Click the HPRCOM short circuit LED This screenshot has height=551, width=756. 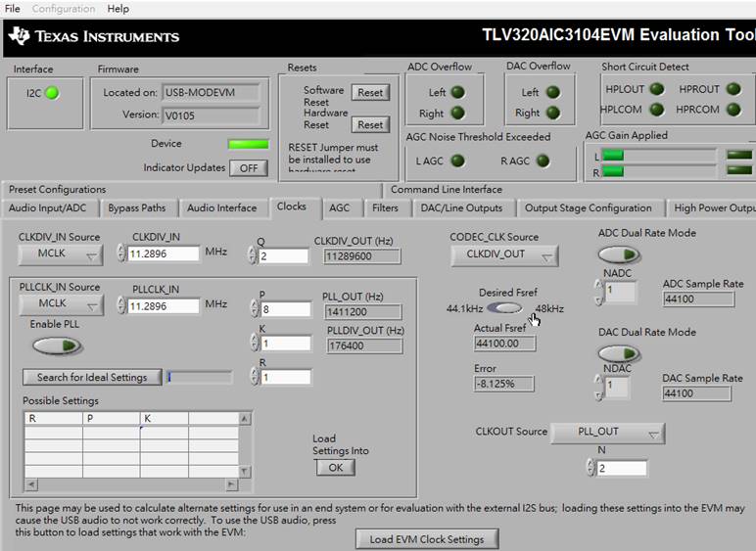733,110
